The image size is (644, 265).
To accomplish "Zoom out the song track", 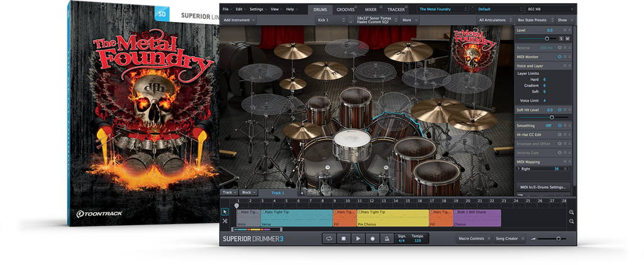I will pos(571,221).
